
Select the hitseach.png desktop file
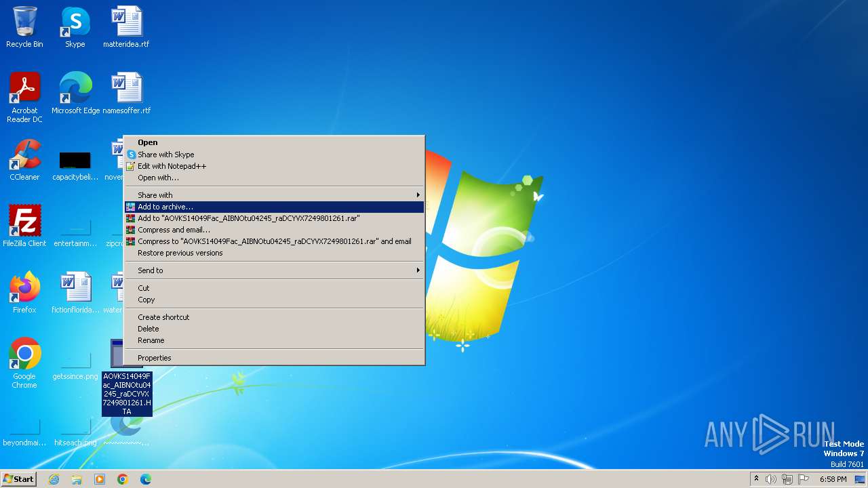click(75, 432)
